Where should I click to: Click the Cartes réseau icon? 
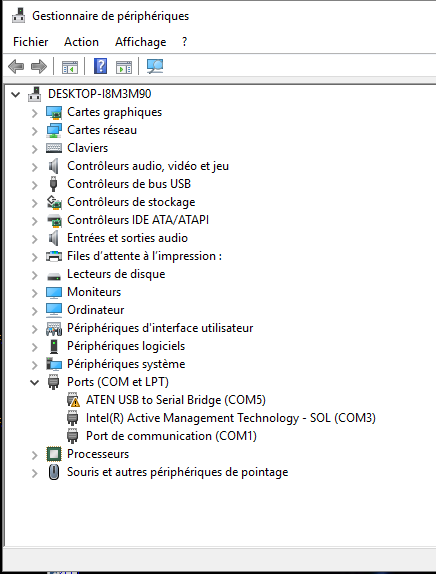click(x=54, y=130)
